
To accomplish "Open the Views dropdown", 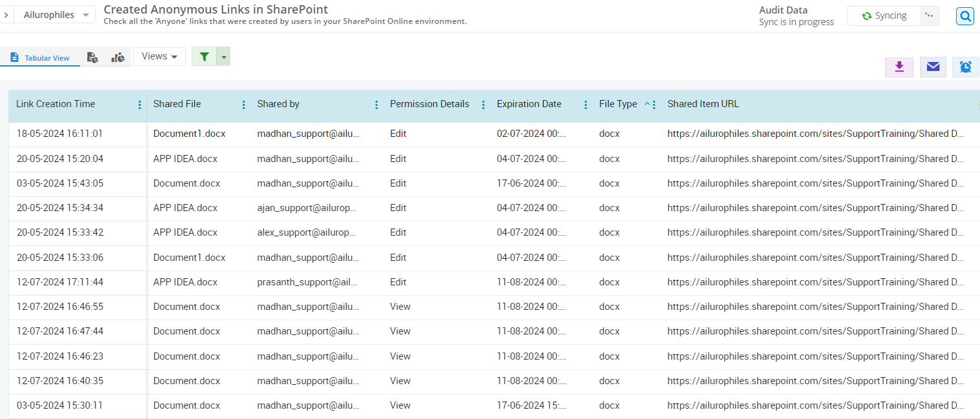I will pos(159,56).
